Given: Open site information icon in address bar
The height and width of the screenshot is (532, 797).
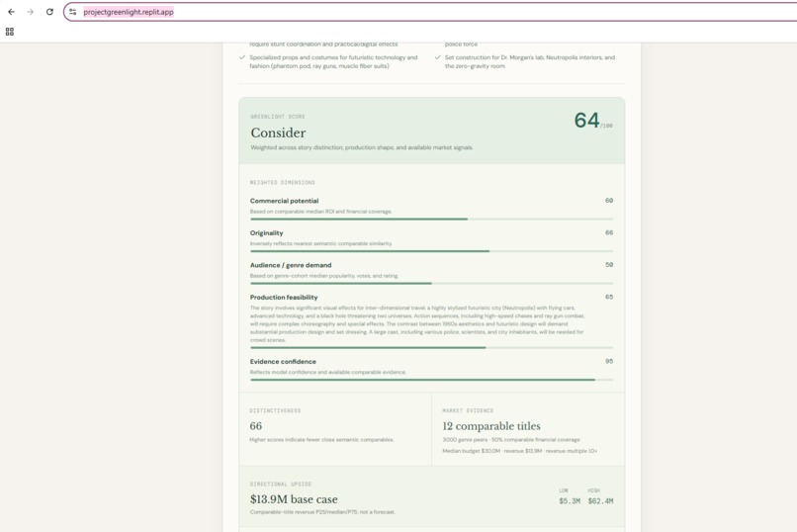Looking at the screenshot, I should coord(73,12).
